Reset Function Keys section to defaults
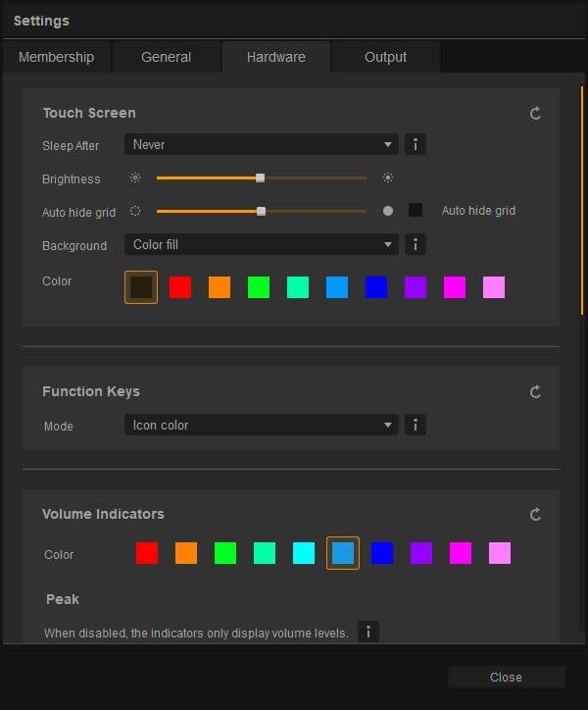Image resolution: width=588 pixels, height=710 pixels. (x=535, y=391)
